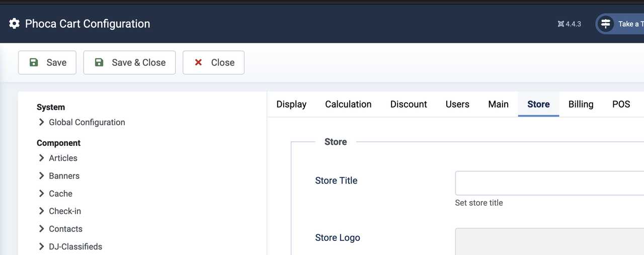
Task: Expand chevron next to Contacts
Action: tap(41, 229)
